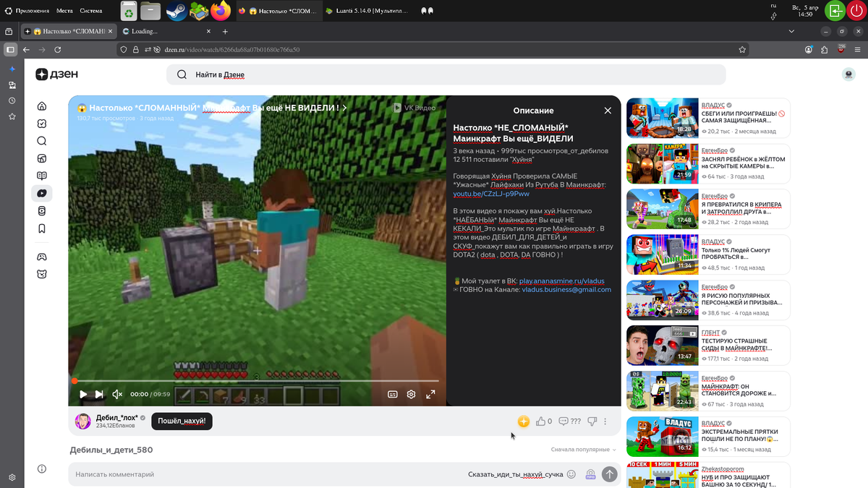Viewport: 868px width, 488px height.
Task: Open video Только 1% Людей Смогут
Action: pos(662,254)
